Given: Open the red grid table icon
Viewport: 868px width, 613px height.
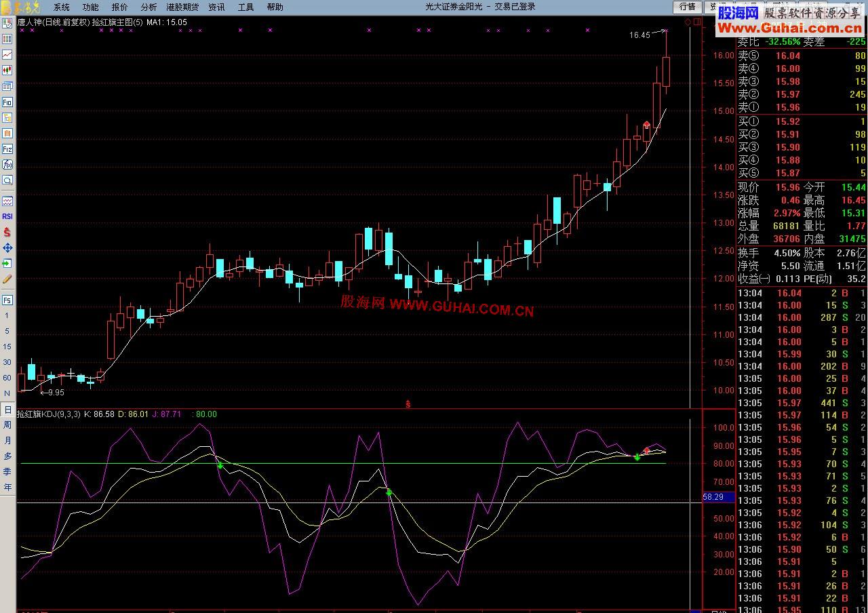Looking at the screenshot, I should [x=7, y=39].
